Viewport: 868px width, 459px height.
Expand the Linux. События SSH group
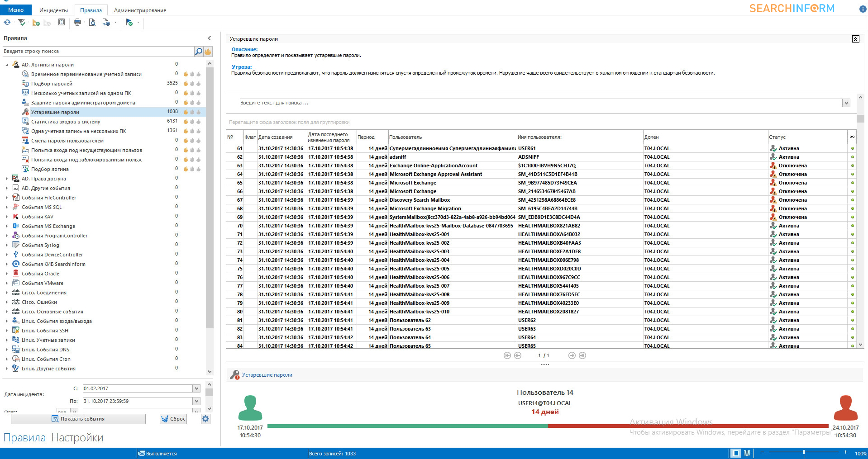pyautogui.click(x=7, y=331)
